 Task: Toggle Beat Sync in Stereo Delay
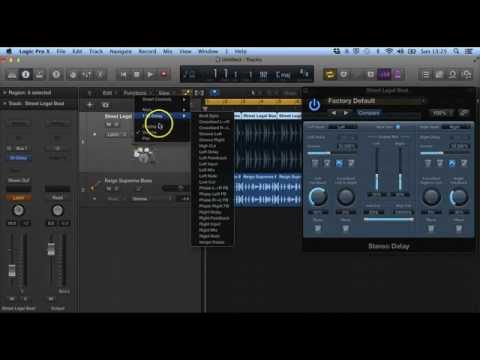[x=398, y=127]
